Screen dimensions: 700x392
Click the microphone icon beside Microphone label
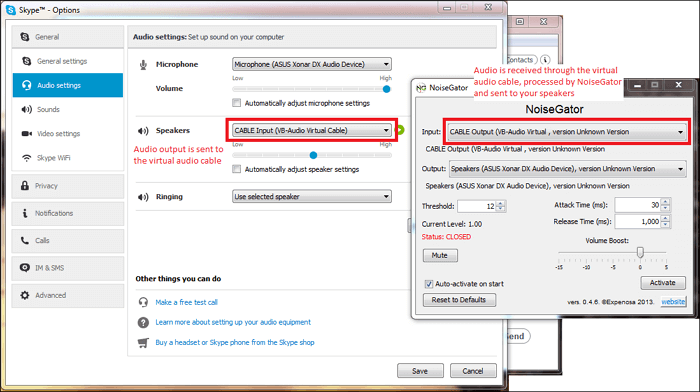[x=143, y=65]
